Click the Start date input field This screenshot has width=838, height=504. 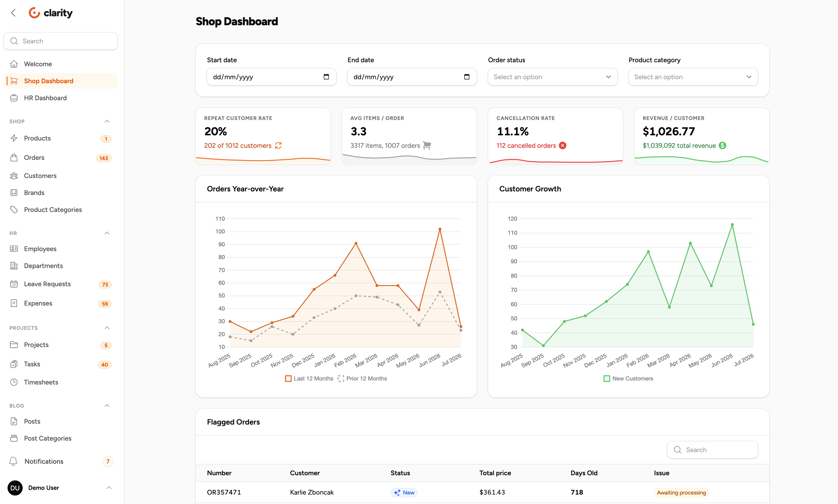click(x=271, y=77)
